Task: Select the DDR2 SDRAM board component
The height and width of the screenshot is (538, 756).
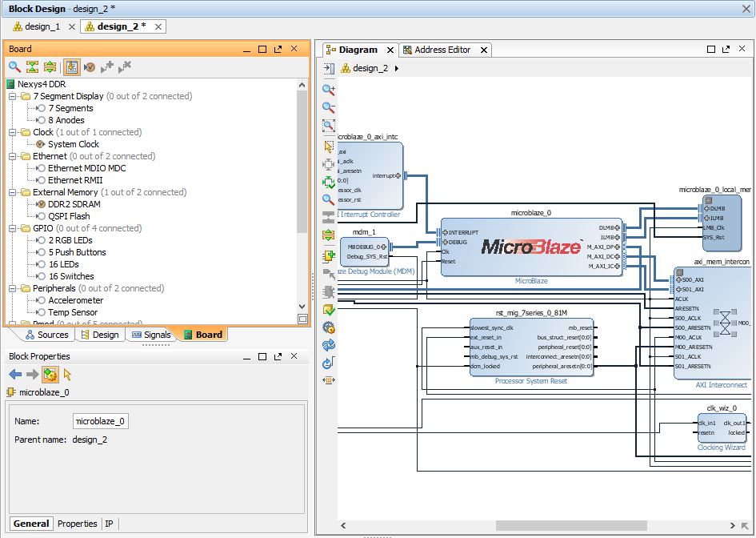Action: pyautogui.click(x=74, y=205)
